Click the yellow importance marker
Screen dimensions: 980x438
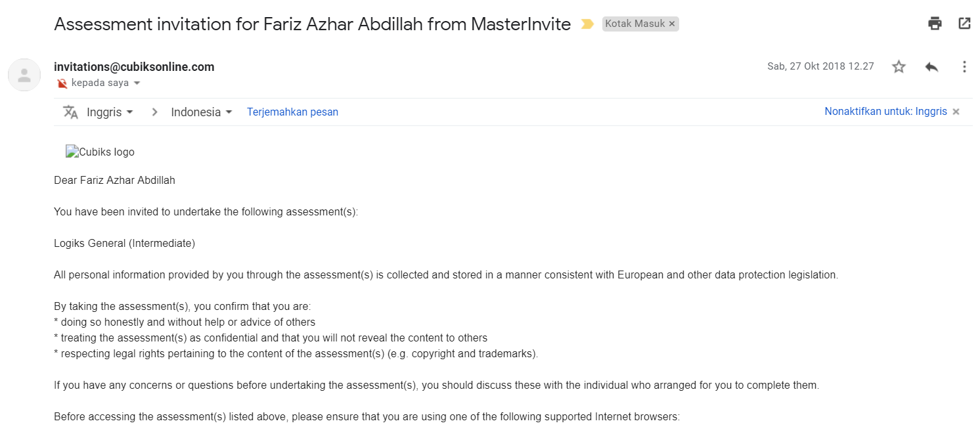click(587, 24)
